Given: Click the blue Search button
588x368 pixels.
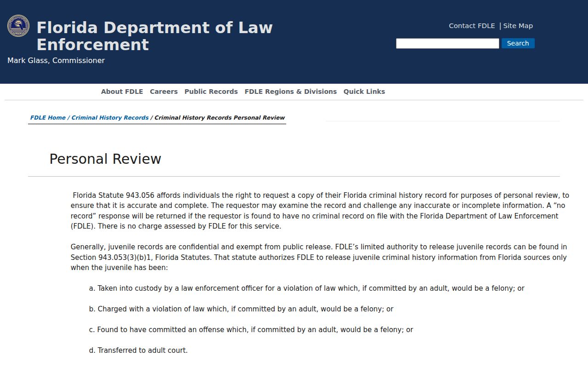Looking at the screenshot, I should 518,43.
